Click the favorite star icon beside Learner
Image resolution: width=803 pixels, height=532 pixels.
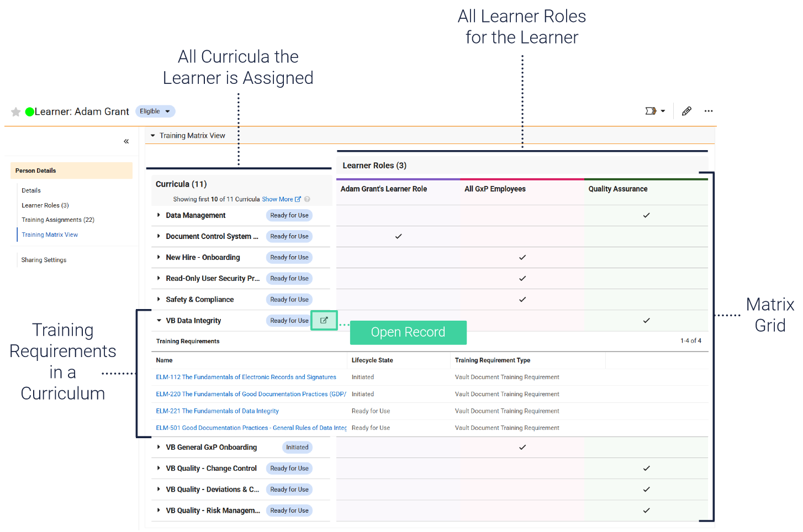[16, 112]
